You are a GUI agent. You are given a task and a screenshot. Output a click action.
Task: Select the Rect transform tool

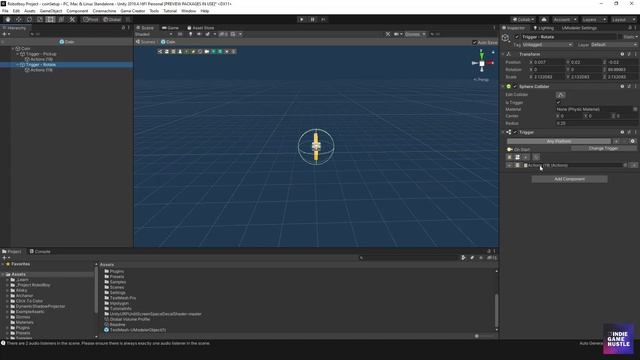[50, 20]
